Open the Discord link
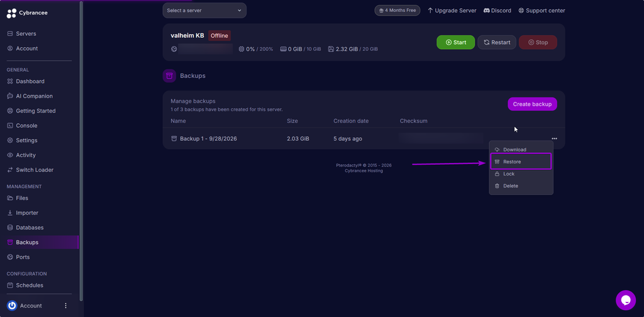The image size is (644, 317). click(497, 10)
